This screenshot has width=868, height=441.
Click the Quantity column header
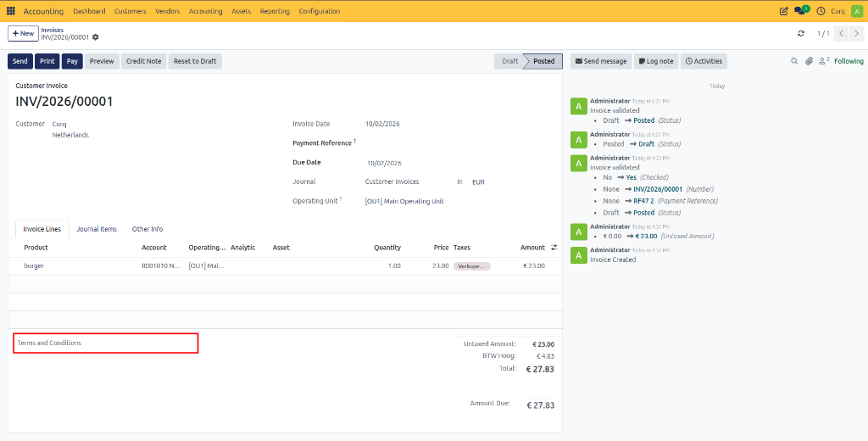[387, 248]
